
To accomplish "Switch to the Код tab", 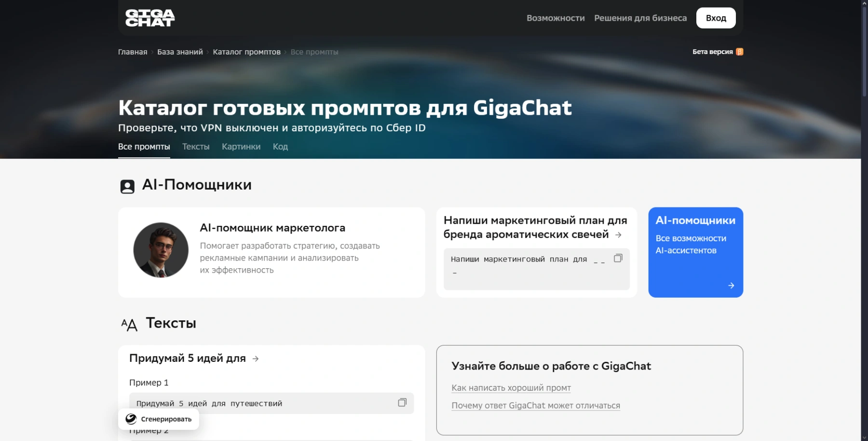I will coord(280,147).
